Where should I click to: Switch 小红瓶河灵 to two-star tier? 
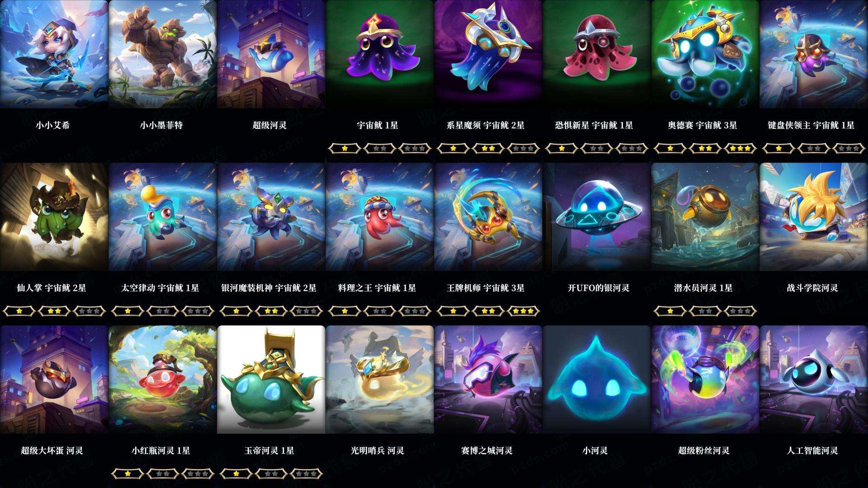point(163,473)
